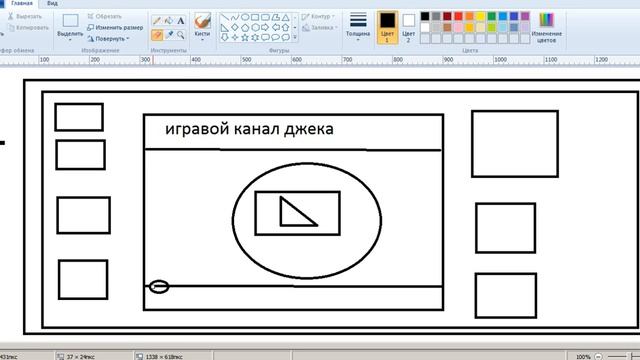Image resolution: width=640 pixels, height=360 pixels.
Task: Click the zoom out minus button
Action: (x=598, y=357)
